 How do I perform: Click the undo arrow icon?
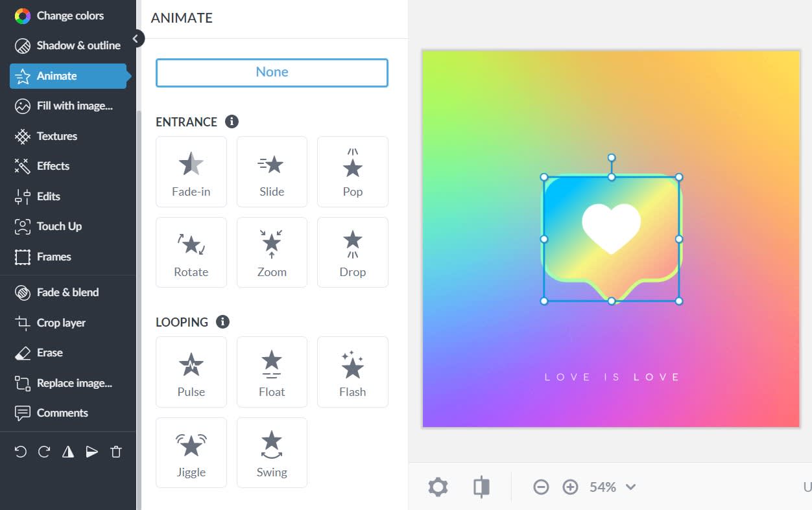[x=21, y=452]
